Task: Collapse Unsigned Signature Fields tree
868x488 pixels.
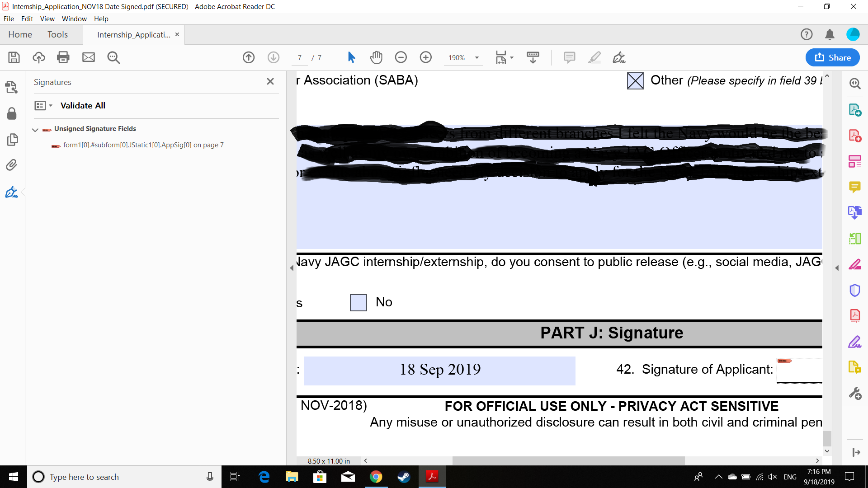Action: click(35, 130)
